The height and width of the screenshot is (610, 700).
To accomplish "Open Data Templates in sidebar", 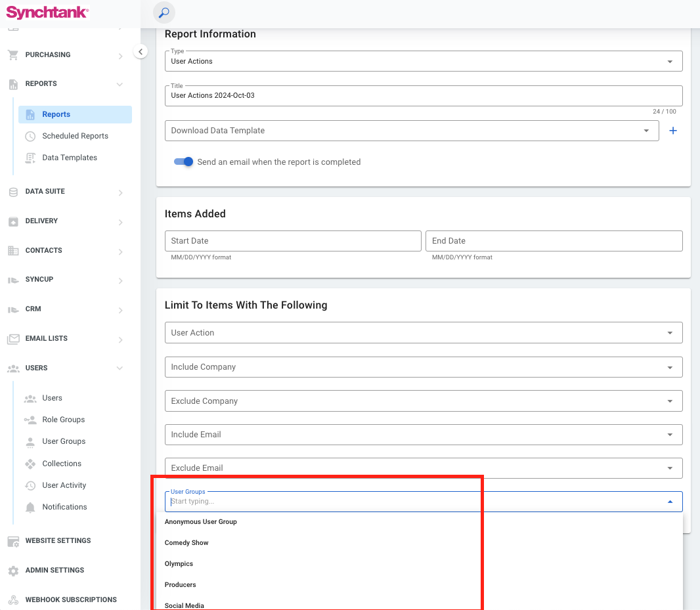I will tap(69, 158).
